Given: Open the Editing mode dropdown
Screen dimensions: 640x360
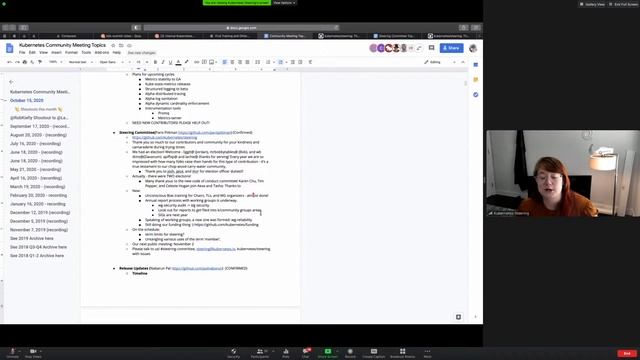Looking at the screenshot, I should 440,62.
